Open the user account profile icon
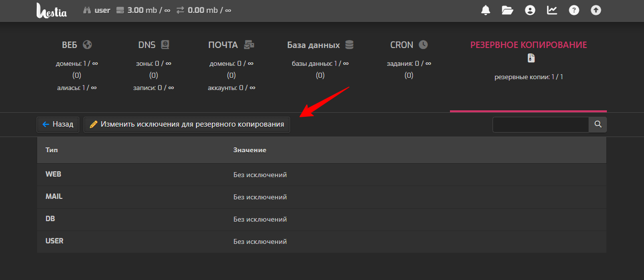The width and height of the screenshot is (644, 280). (530, 10)
